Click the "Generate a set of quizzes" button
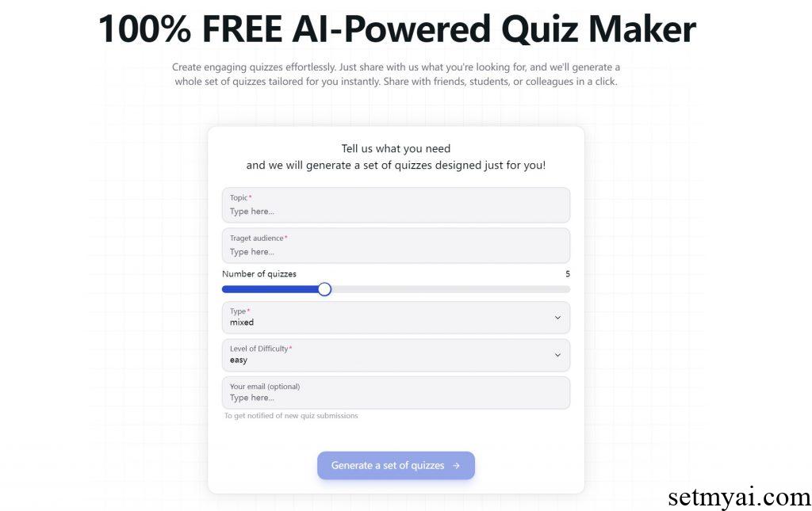 [x=396, y=465]
